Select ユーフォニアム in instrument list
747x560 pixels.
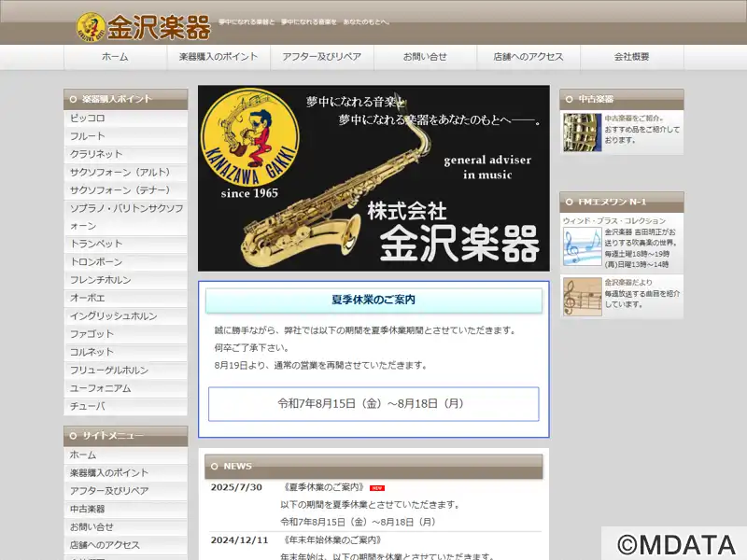pos(126,388)
